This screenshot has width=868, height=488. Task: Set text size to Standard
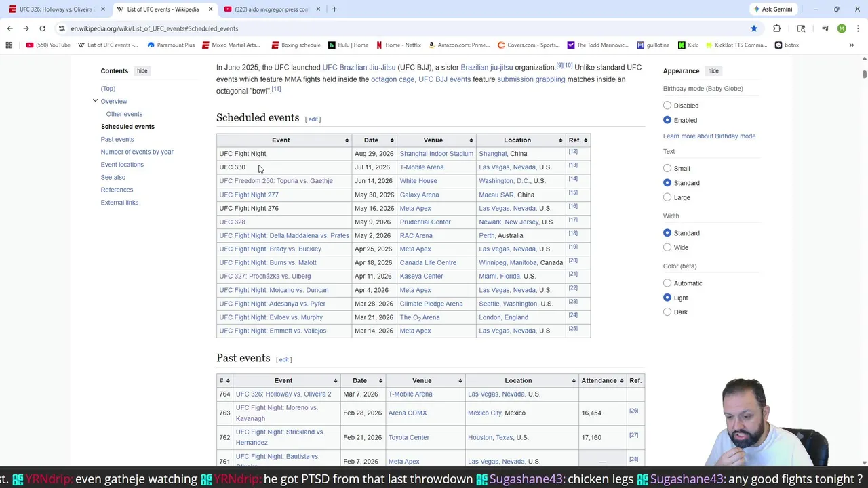click(x=667, y=183)
